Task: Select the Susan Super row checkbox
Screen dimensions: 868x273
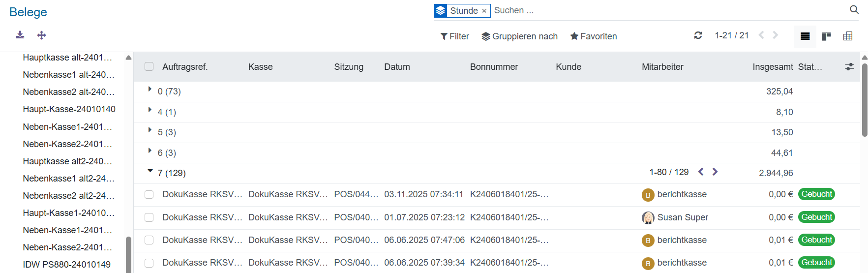Action: [x=149, y=217]
